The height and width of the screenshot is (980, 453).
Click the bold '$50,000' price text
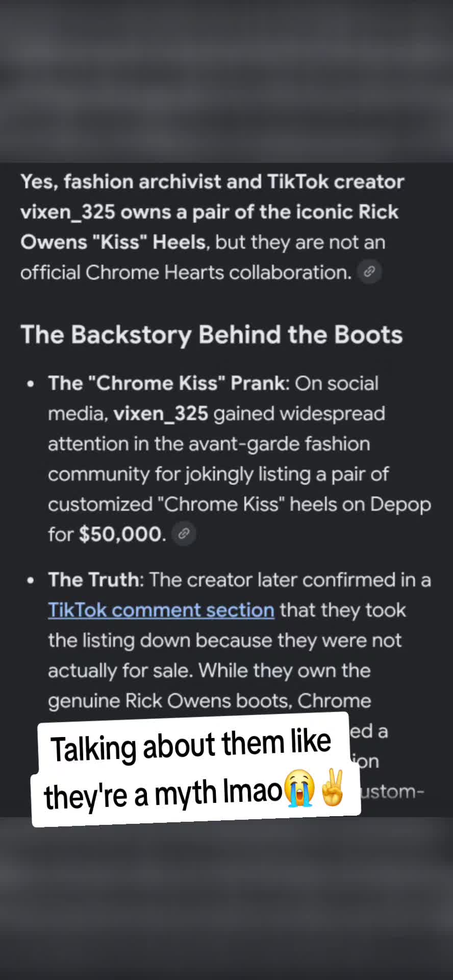[122, 534]
